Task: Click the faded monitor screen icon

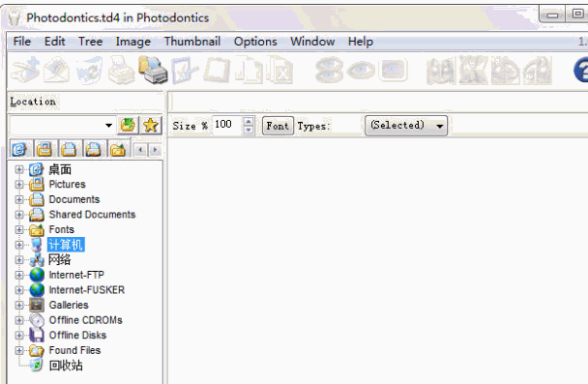Action: pos(393,70)
